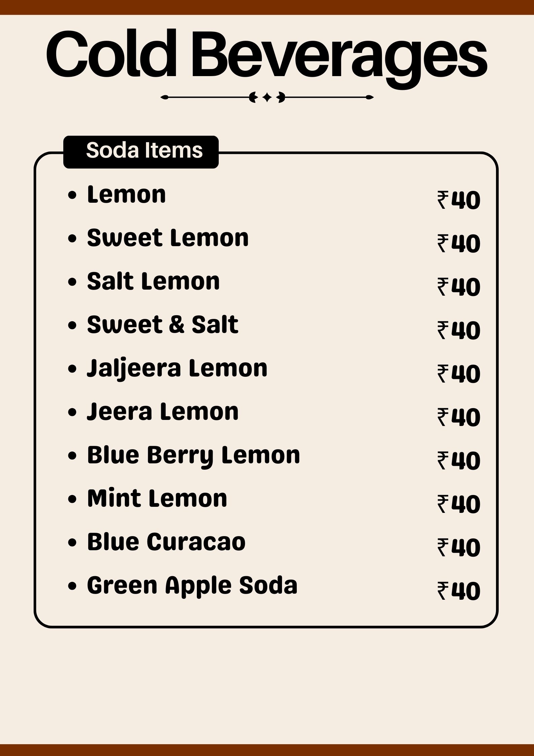The height and width of the screenshot is (756, 534).
Task: Click the Green Apple Soda item
Action: click(192, 586)
